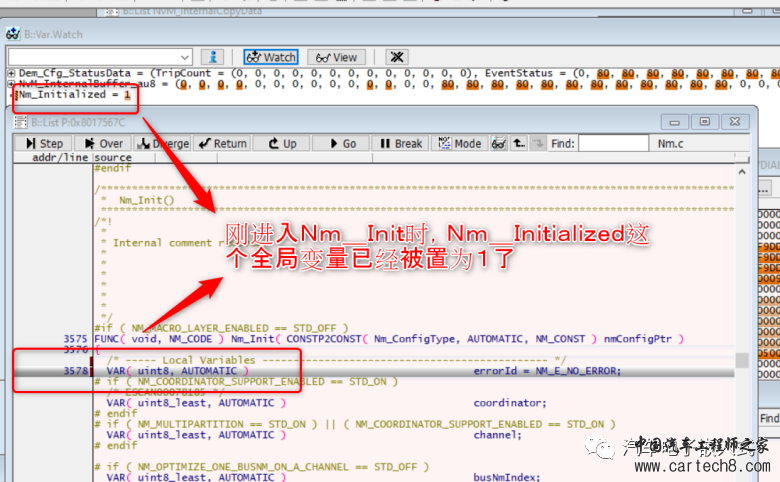The image size is (780, 482).
Task: Click the delete/clear X icon in Var.Watch
Action: click(396, 57)
